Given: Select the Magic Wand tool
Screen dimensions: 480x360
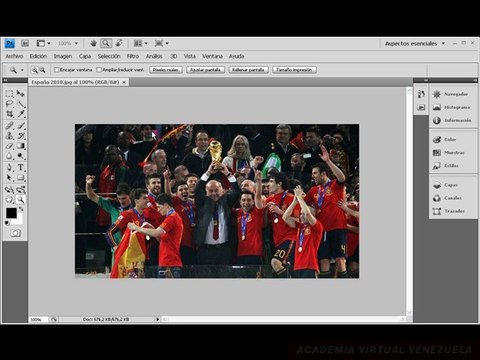Looking at the screenshot, I should point(21,104).
